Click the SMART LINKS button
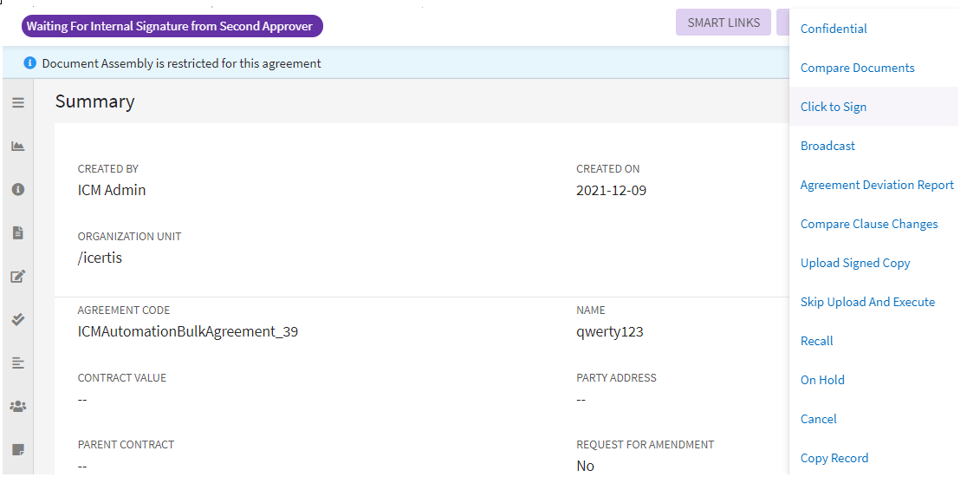This screenshot has width=980, height=477. coord(724,23)
